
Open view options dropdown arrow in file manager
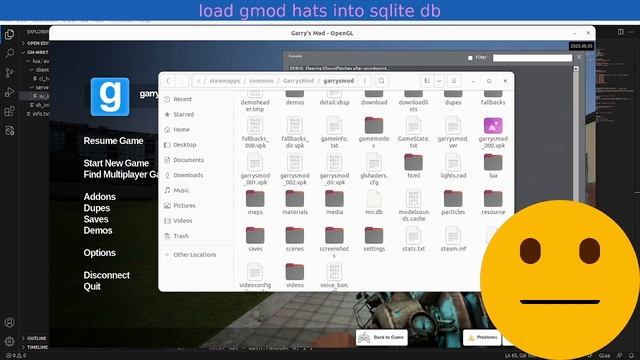coord(439,81)
